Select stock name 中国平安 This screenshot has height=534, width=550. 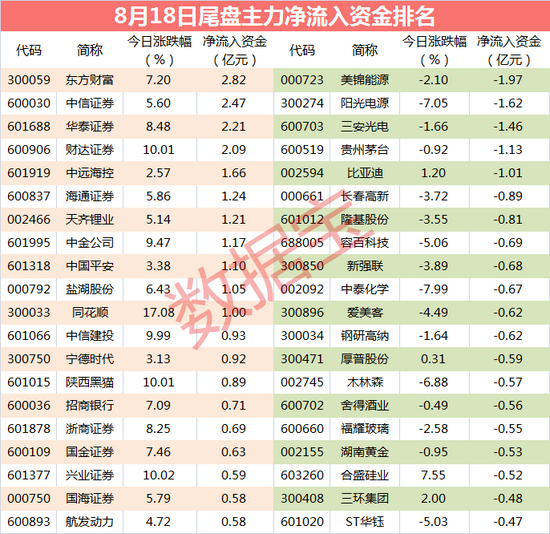tap(90, 266)
